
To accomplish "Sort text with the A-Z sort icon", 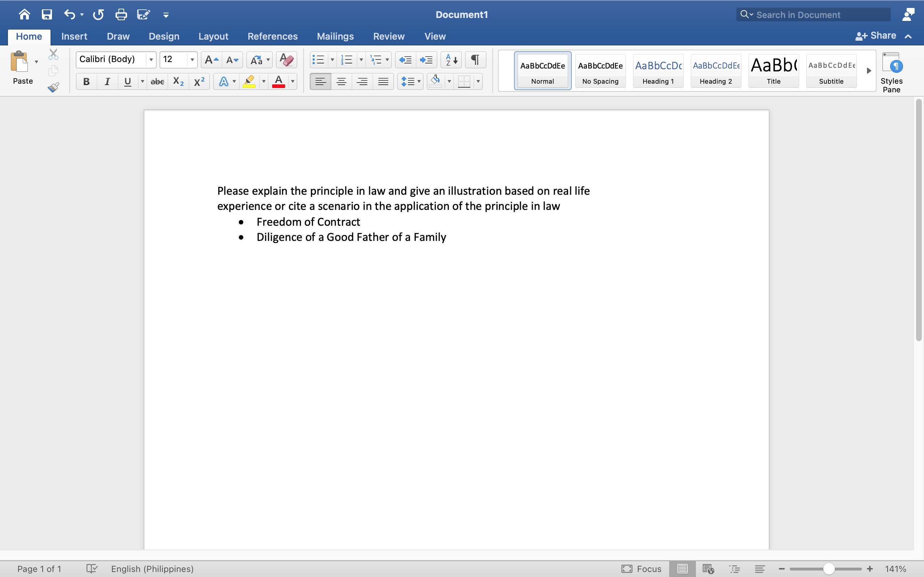I will click(450, 60).
